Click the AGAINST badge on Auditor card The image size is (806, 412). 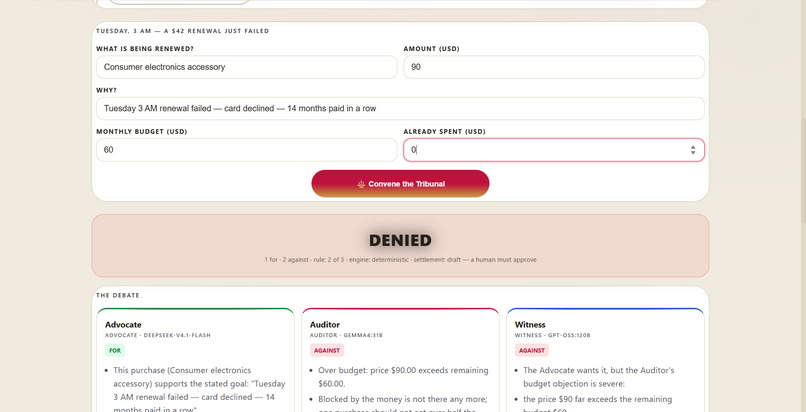[x=327, y=350]
